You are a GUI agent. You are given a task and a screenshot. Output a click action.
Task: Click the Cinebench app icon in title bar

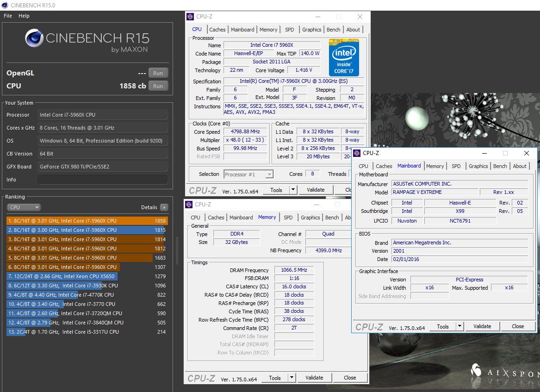click(x=5, y=5)
